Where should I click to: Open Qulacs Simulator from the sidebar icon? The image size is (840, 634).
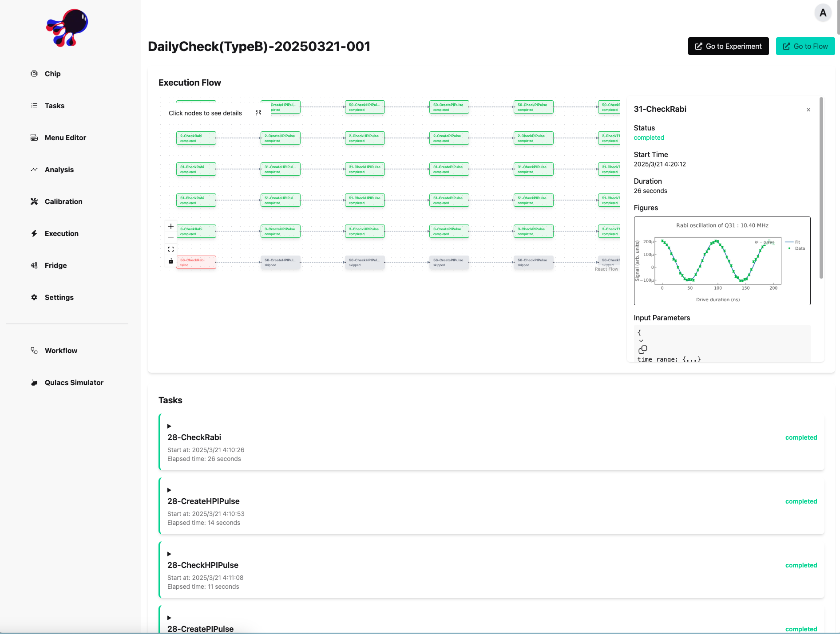pyautogui.click(x=34, y=382)
